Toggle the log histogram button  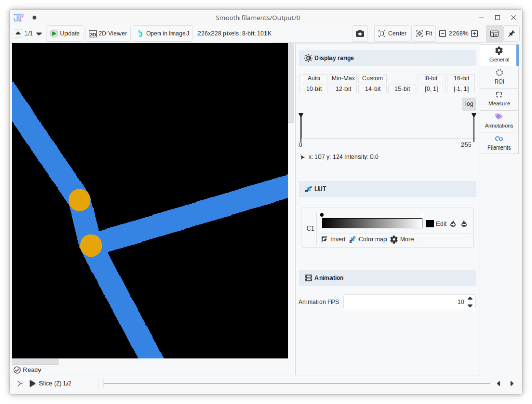click(x=469, y=104)
